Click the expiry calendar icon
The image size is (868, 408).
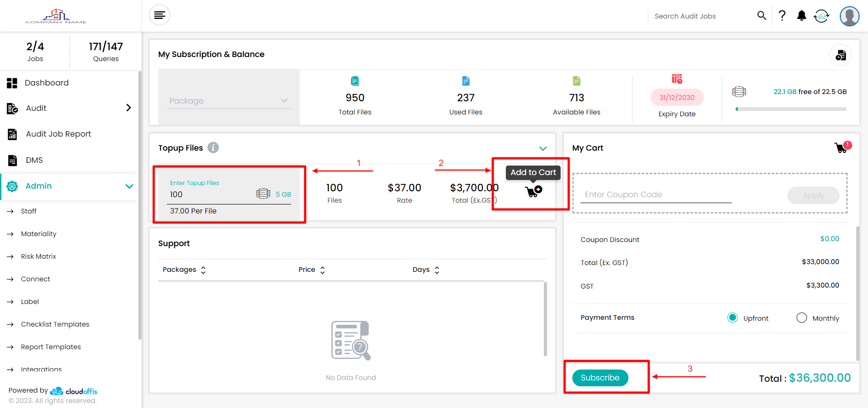(677, 79)
